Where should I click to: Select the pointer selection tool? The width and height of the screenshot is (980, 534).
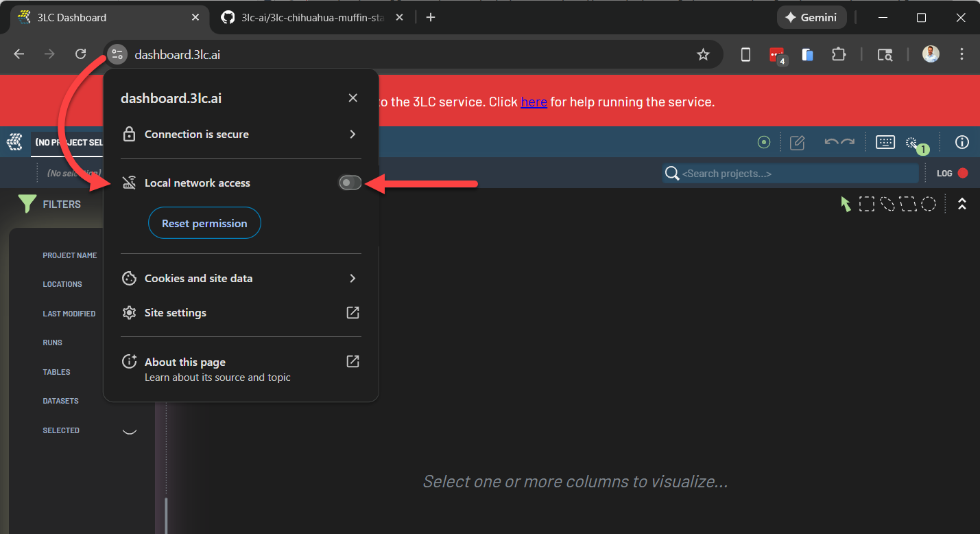point(846,204)
